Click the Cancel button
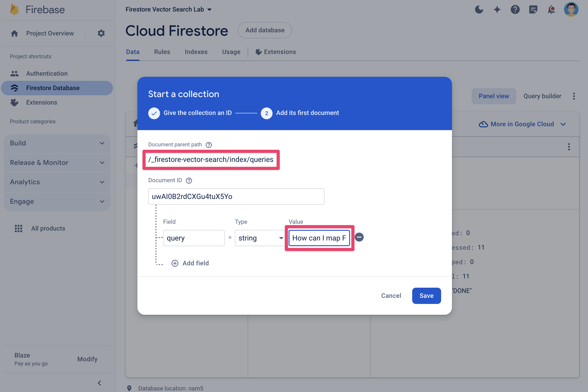588x392 pixels. (x=391, y=296)
